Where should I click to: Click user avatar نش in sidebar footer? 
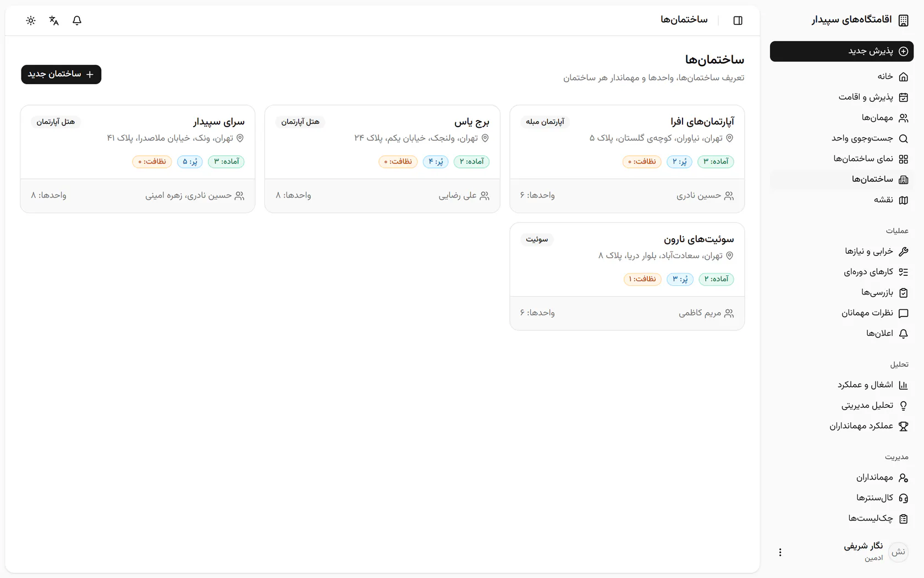point(899,552)
